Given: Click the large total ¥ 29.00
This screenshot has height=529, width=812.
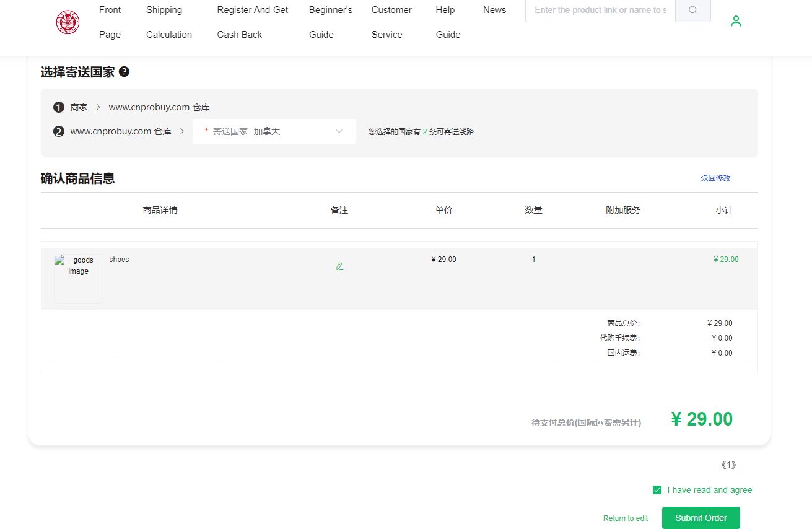Looking at the screenshot, I should point(702,419).
